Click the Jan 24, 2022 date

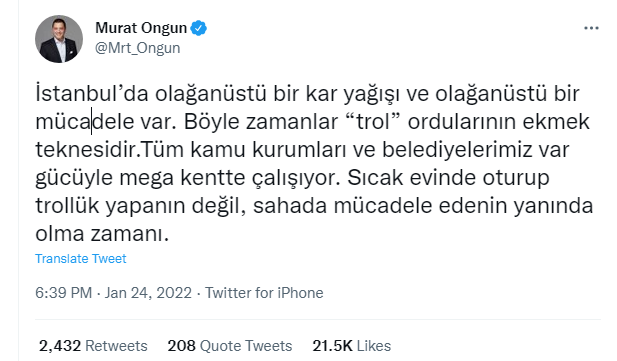click(148, 293)
